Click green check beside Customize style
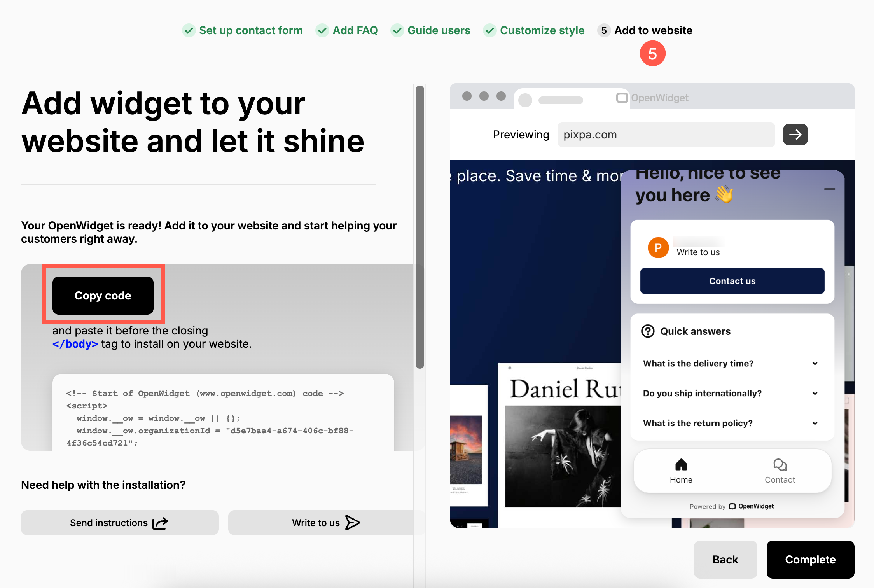874x588 pixels. 489,30
